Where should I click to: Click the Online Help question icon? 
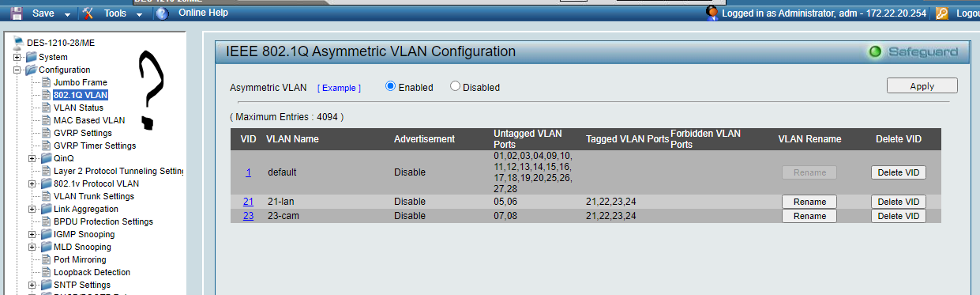coord(163,13)
